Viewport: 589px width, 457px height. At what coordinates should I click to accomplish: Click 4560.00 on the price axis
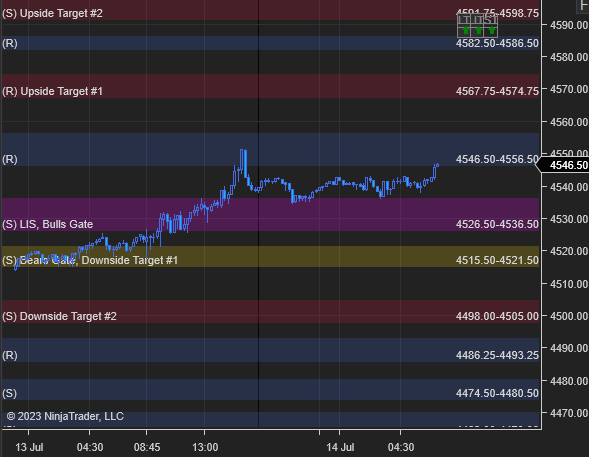pos(569,122)
